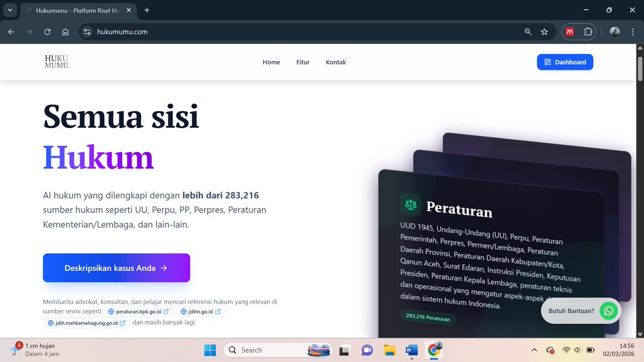Open the Dashboard button

[565, 62]
